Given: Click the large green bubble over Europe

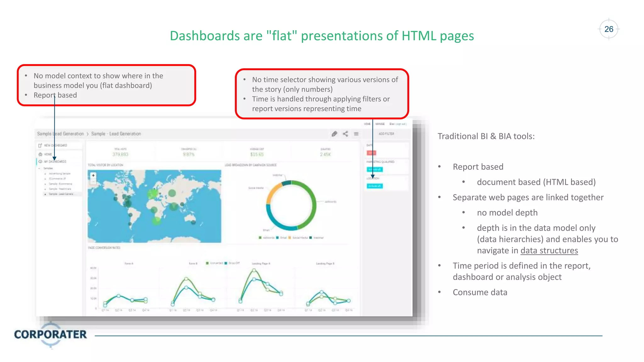Looking at the screenshot, I should click(x=153, y=194).
